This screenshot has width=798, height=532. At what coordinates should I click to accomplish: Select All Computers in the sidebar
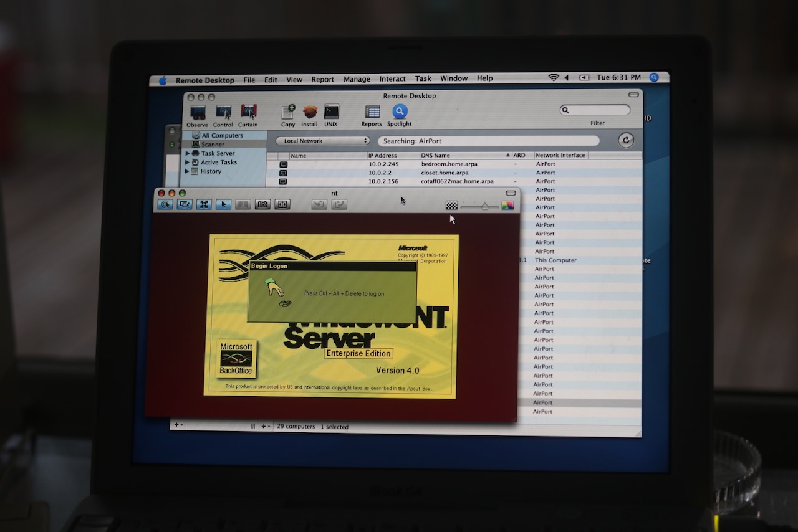tap(223, 135)
